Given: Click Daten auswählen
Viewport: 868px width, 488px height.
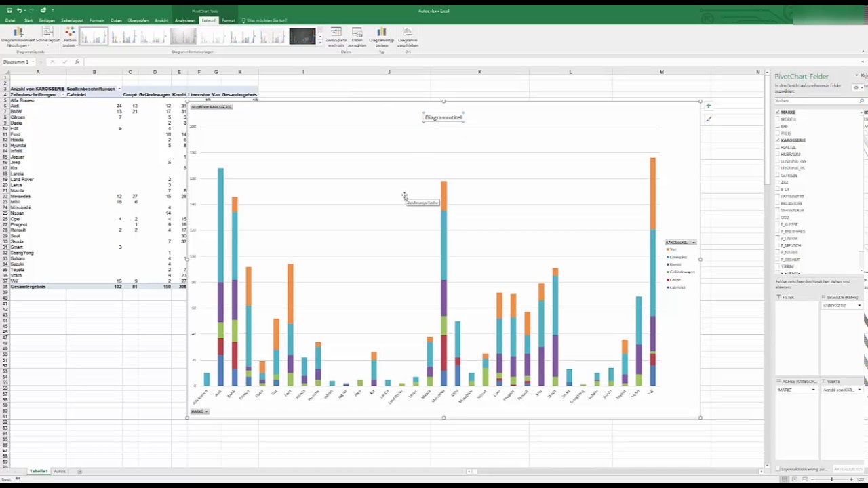Looking at the screenshot, I should tap(357, 38).
